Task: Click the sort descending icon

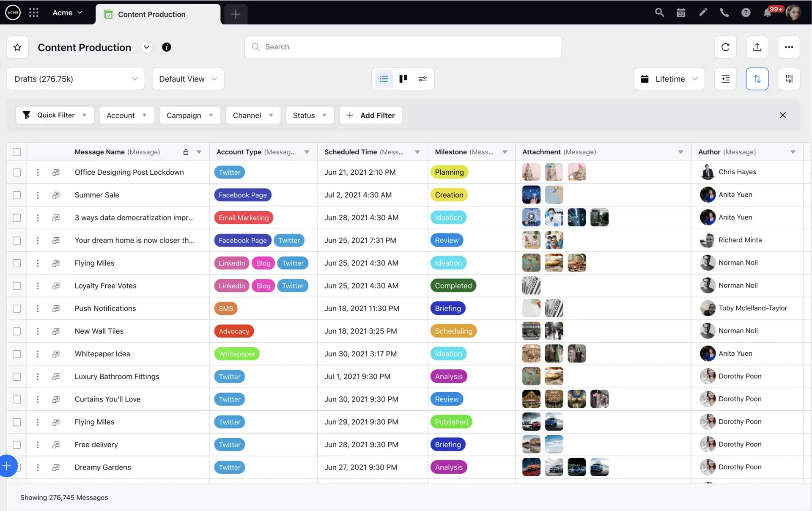Action: (x=757, y=78)
